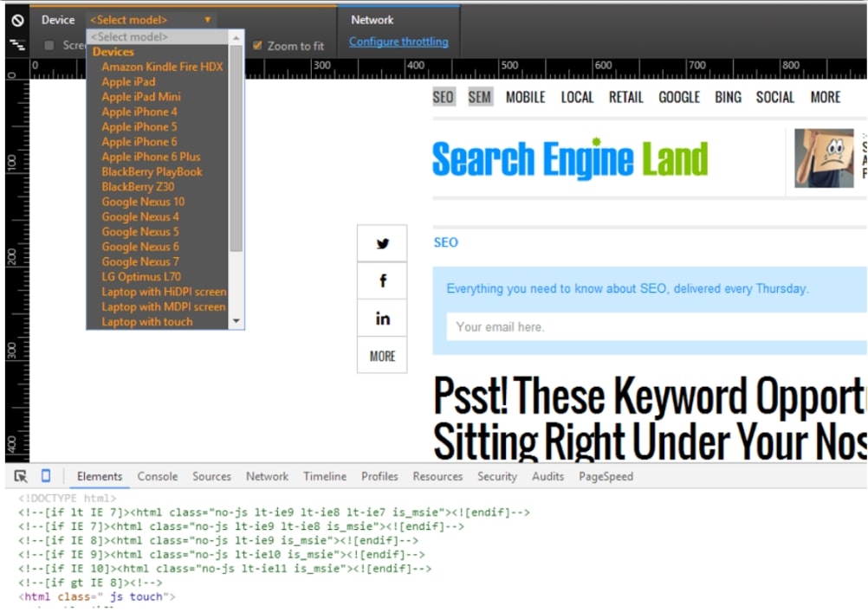Switch to the Elements tab
The width and height of the screenshot is (868, 612).
(x=100, y=476)
